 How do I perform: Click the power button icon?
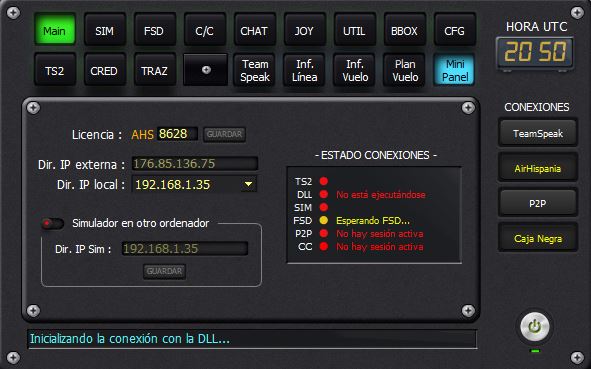point(534,326)
